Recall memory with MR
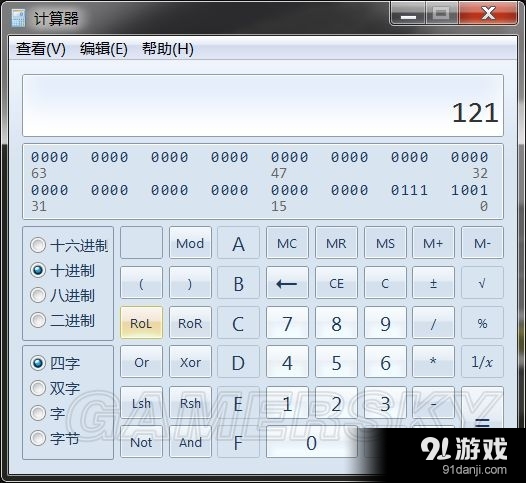This screenshot has width=526, height=483. 336,243
